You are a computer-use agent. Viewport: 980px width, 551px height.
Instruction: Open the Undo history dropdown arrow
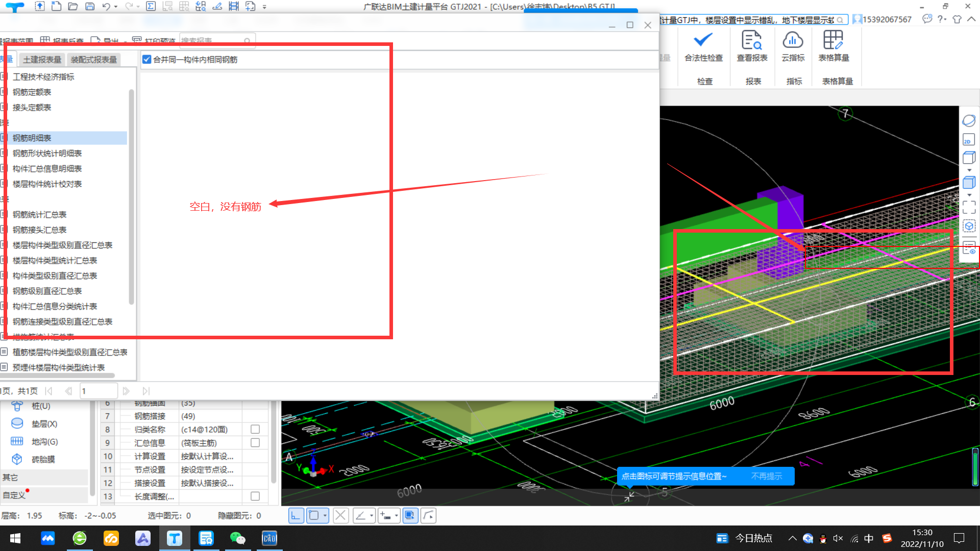click(116, 7)
